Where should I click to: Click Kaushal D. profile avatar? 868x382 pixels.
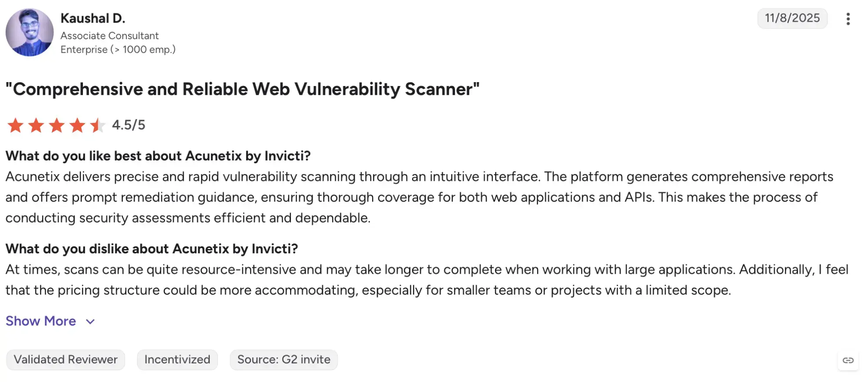coord(30,33)
